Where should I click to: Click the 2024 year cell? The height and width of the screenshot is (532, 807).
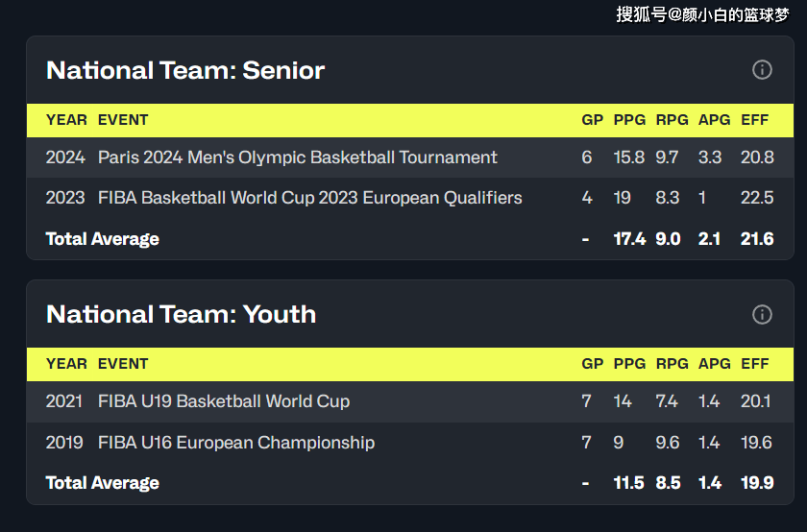click(x=65, y=157)
